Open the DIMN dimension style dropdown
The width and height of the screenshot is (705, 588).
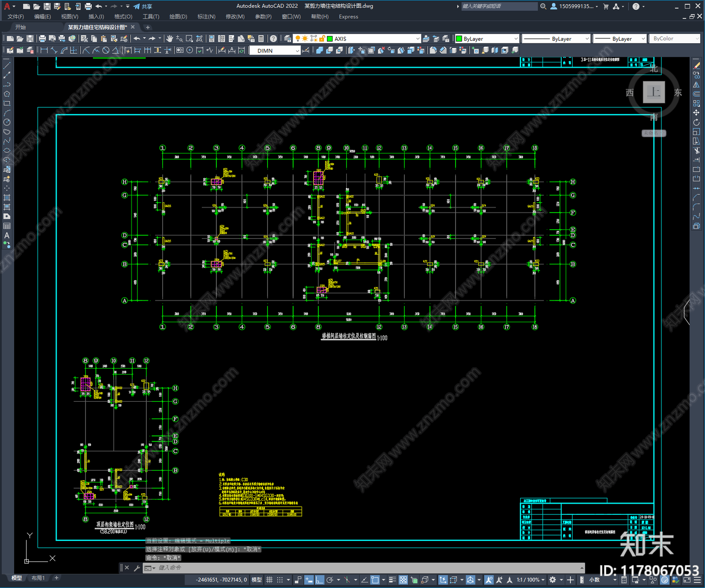(297, 51)
